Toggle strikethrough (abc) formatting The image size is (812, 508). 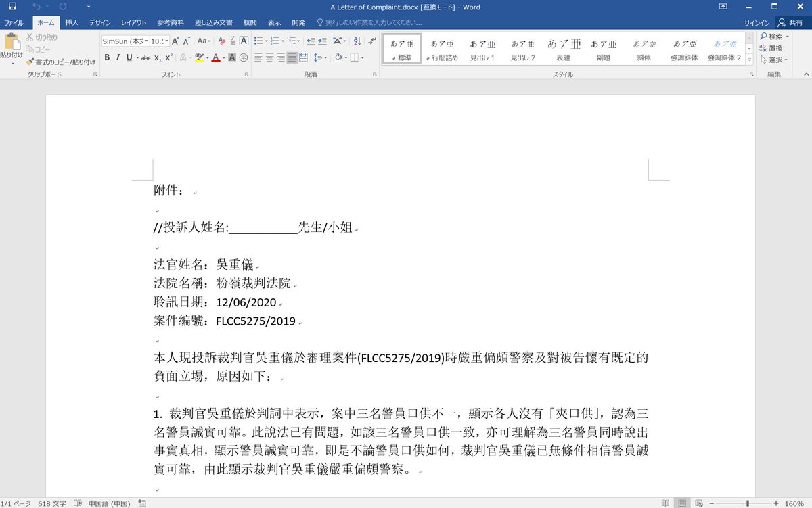pos(145,57)
